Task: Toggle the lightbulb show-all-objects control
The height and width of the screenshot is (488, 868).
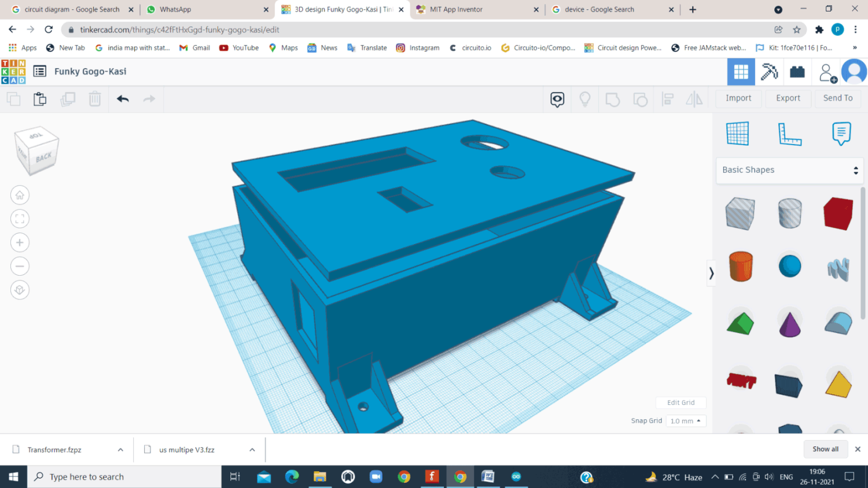Action: (584, 99)
